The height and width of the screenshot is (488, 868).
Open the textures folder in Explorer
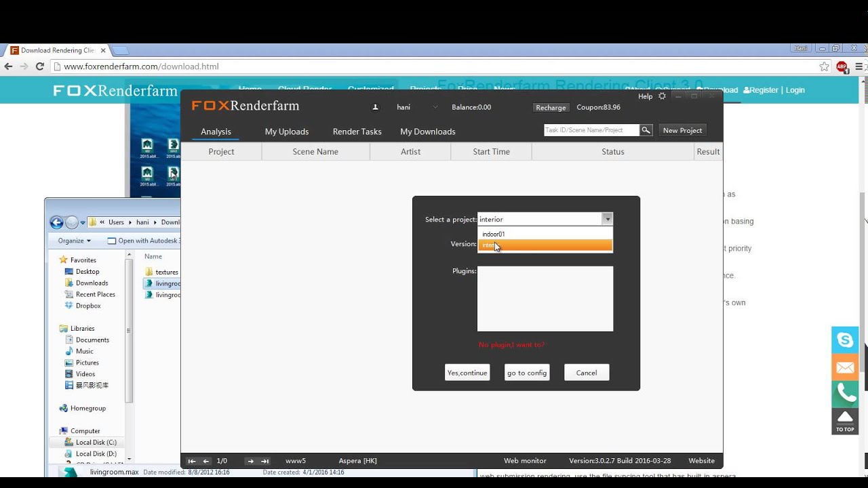tap(161, 272)
